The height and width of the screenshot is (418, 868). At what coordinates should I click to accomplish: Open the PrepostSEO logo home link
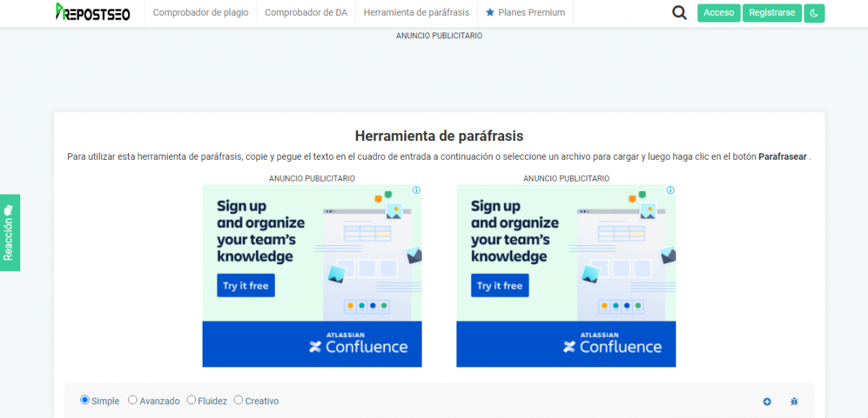(x=93, y=12)
